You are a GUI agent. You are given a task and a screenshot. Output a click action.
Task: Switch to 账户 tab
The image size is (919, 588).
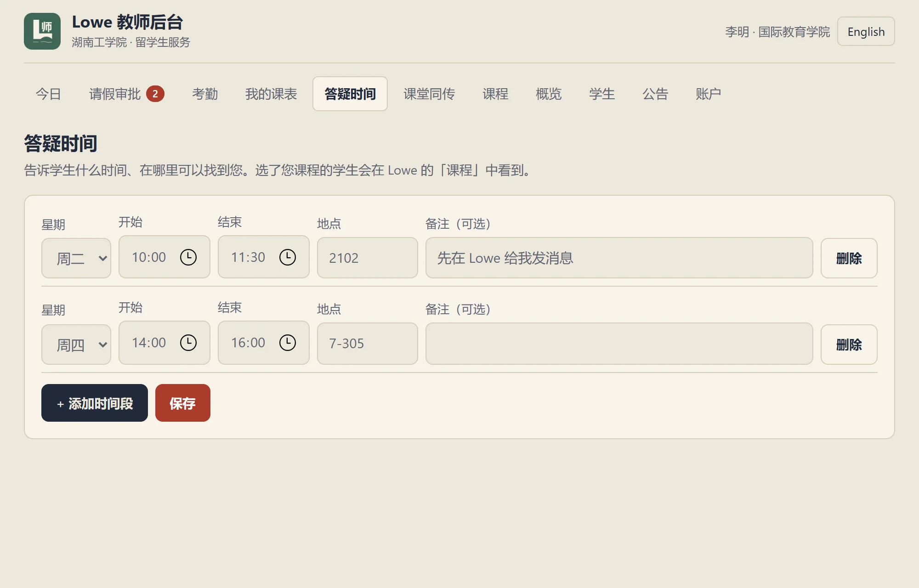pos(709,94)
